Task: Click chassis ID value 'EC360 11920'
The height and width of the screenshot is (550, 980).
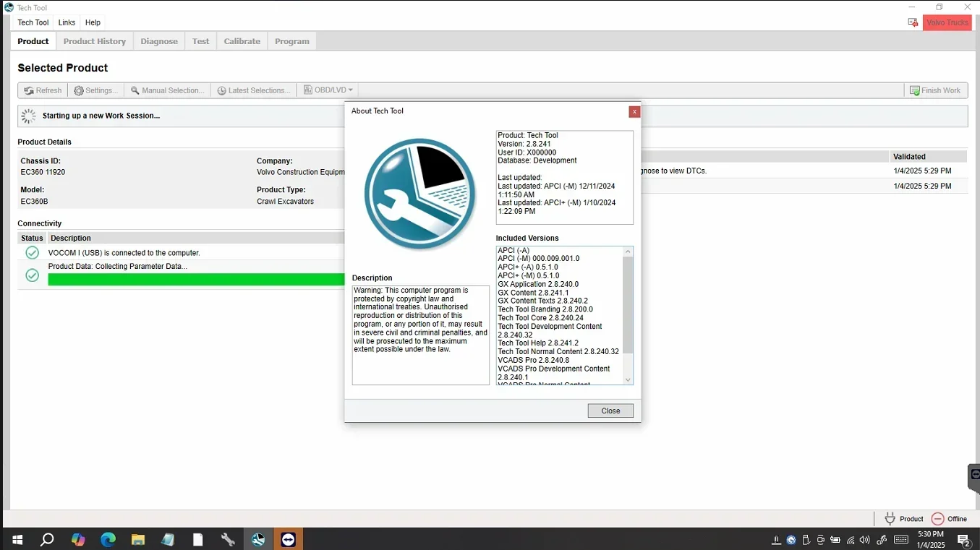Action: click(x=43, y=172)
